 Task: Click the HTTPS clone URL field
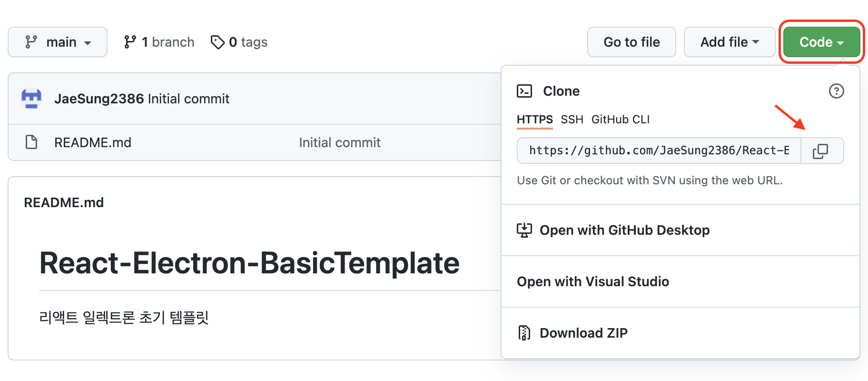click(659, 151)
